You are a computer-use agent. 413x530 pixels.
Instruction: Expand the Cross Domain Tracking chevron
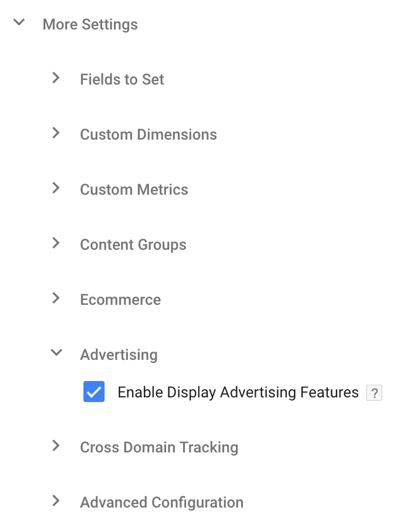[x=56, y=446]
